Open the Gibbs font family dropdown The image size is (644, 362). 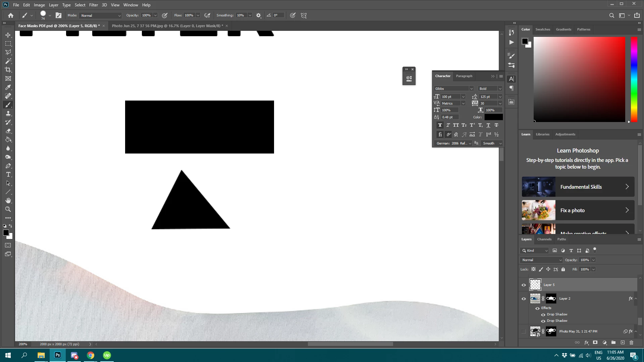[x=471, y=88]
